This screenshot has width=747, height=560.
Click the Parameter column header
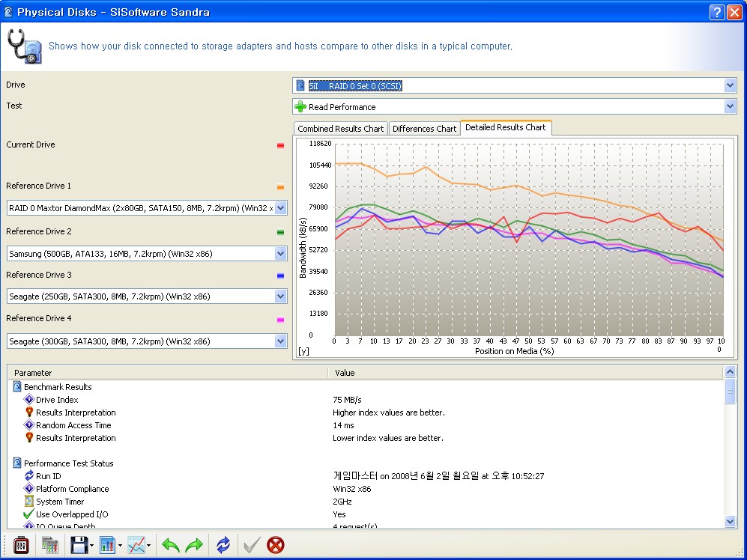tap(168, 372)
